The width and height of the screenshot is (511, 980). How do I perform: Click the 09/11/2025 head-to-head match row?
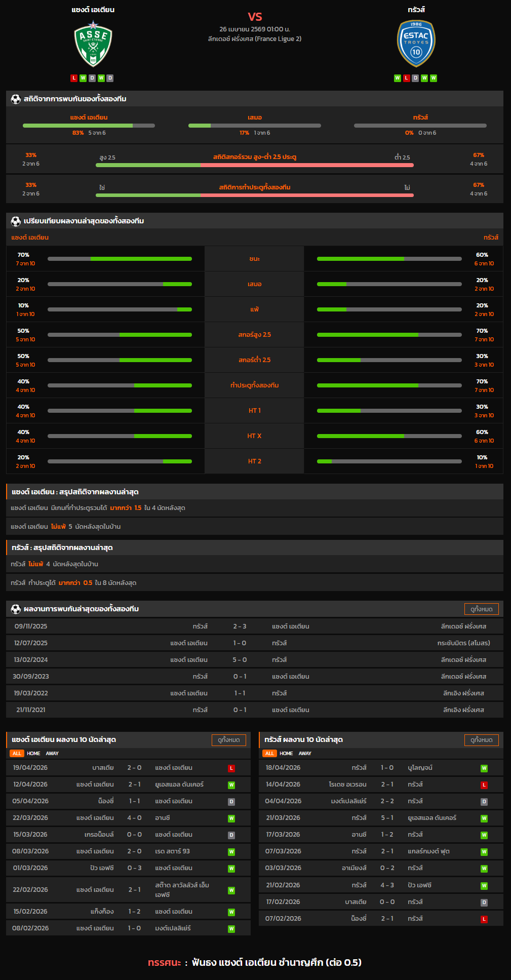255,626
